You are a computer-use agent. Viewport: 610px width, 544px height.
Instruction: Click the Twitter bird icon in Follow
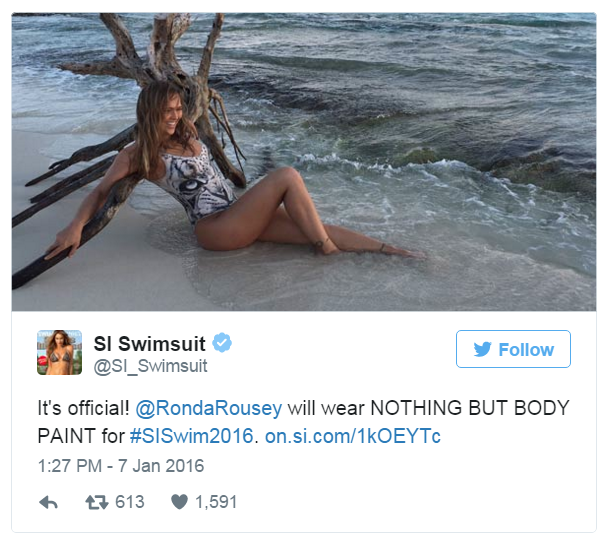coord(482,349)
